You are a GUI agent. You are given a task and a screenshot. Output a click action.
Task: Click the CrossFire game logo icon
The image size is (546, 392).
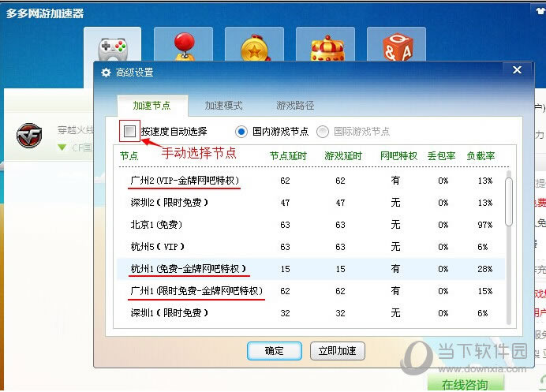point(29,136)
